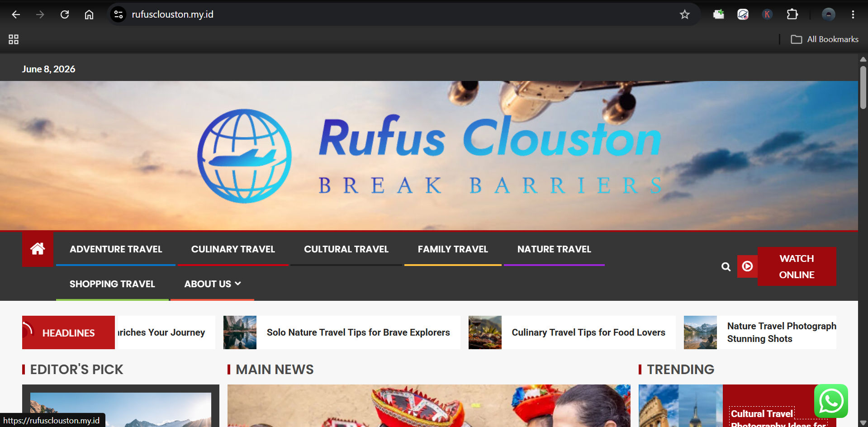Expand the About Us dropdown menu

pyautogui.click(x=212, y=284)
